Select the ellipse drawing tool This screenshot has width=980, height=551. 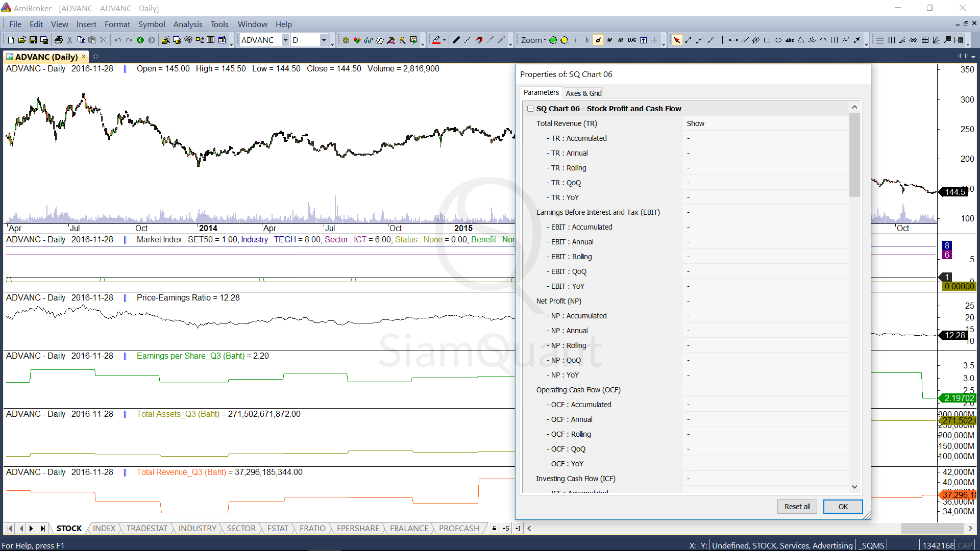778,40
